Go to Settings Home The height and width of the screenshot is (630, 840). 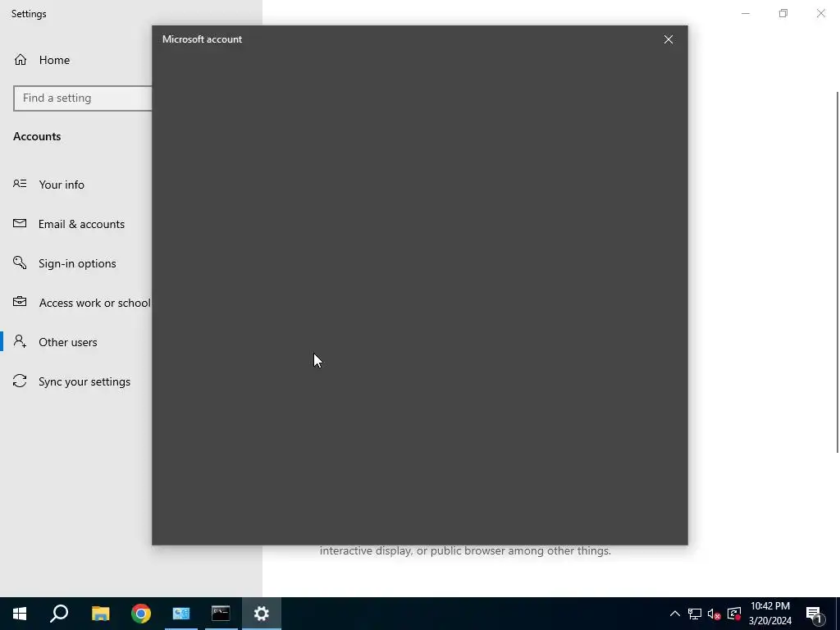click(x=54, y=60)
